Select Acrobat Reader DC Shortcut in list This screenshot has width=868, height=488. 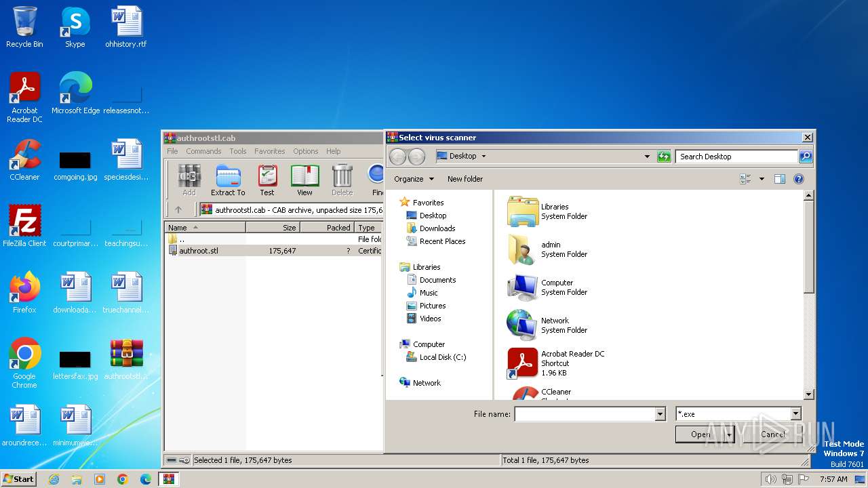coord(556,363)
